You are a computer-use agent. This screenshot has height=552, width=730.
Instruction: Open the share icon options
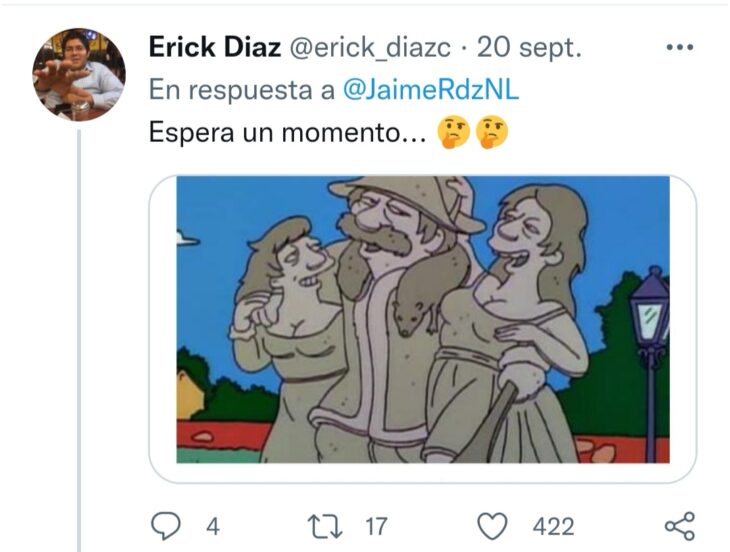coord(680,526)
